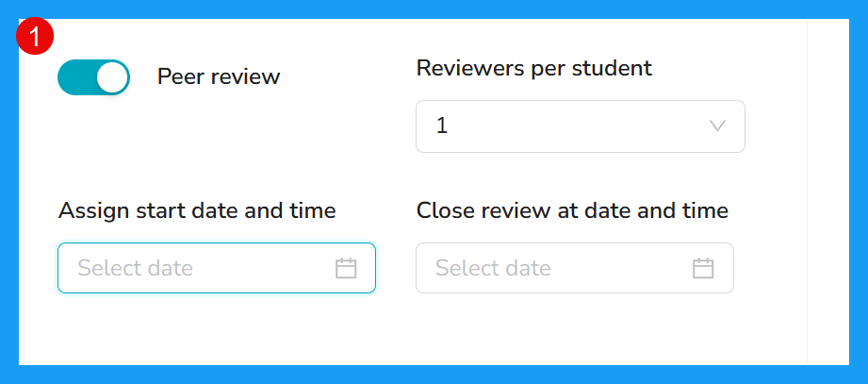Image resolution: width=868 pixels, height=384 pixels.
Task: Disable the Peer review switch
Action: pyautogui.click(x=93, y=77)
